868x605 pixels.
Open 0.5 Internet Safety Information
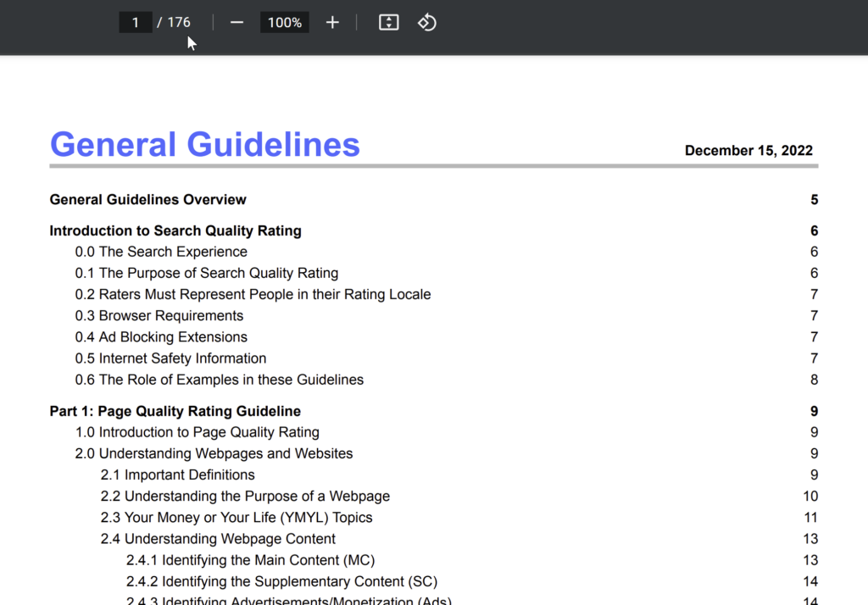pos(170,358)
